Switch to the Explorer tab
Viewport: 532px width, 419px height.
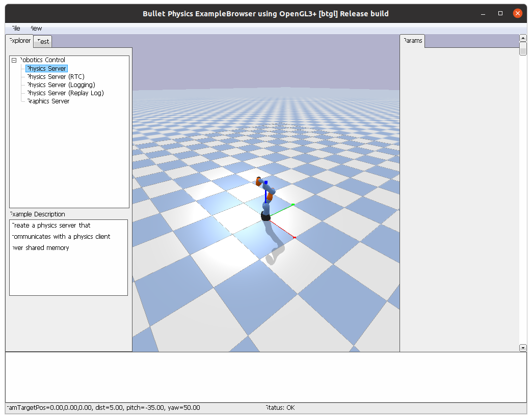tap(20, 41)
